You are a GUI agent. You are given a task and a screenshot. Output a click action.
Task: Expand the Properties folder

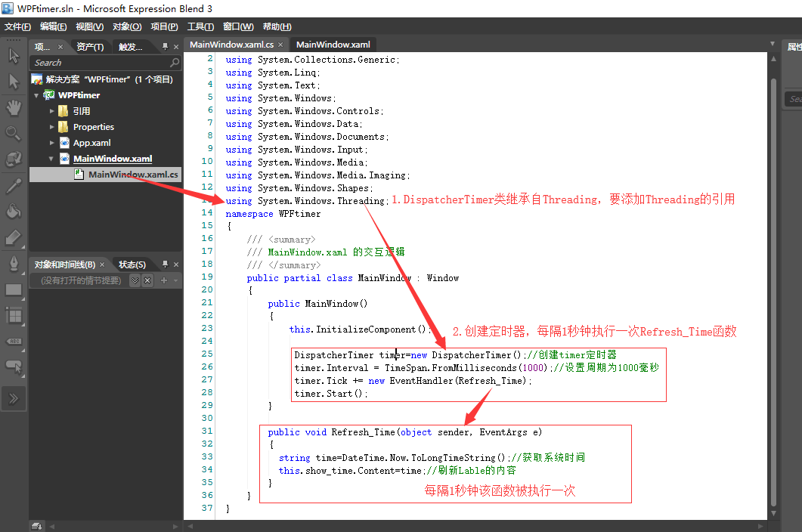click(x=51, y=127)
